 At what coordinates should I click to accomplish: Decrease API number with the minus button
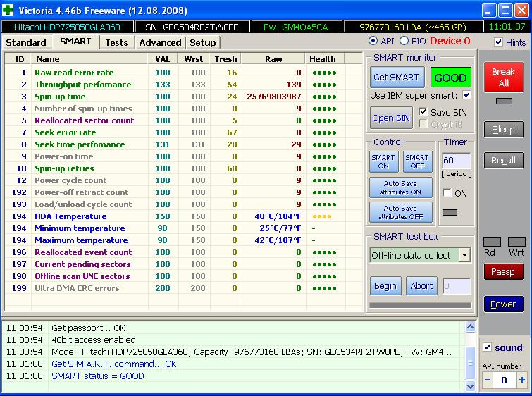coord(488,380)
